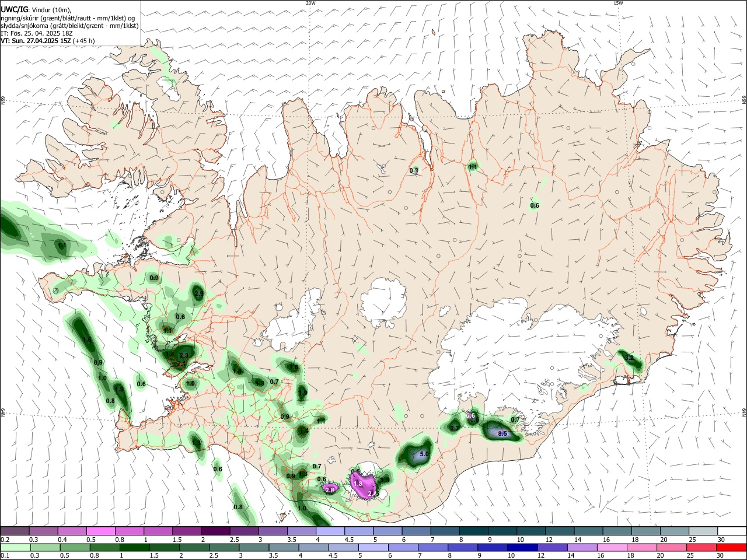Pick upper scale swatch between 0.3 and 0.4
Viewport: 747px width, 560px height.
coord(43,531)
